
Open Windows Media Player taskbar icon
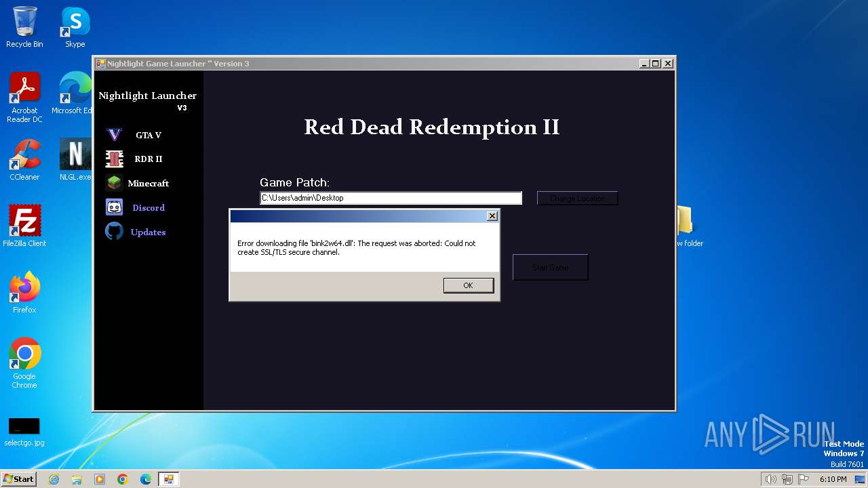click(x=100, y=479)
